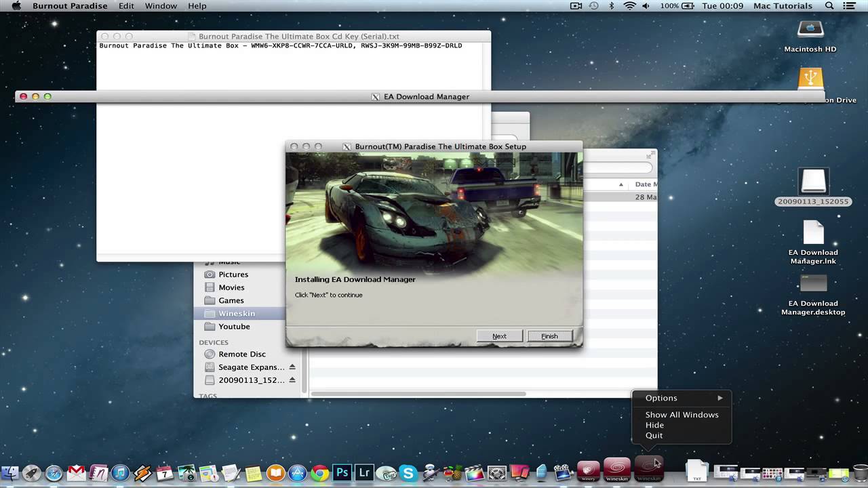
Task: Open Finder from the dock
Action: [9, 472]
